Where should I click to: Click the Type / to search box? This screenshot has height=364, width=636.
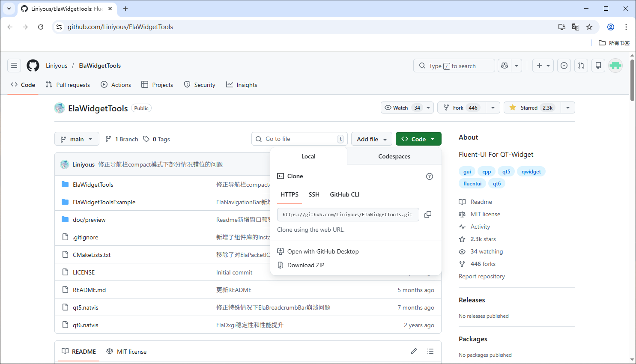[454, 66]
